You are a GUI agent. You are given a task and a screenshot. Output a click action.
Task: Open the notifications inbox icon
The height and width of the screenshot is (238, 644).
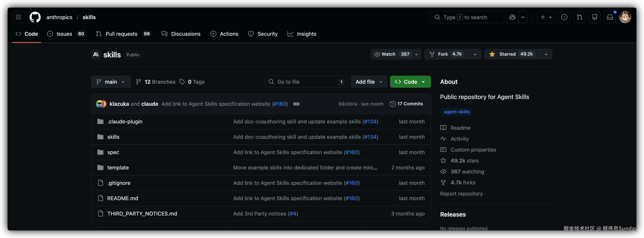(x=610, y=17)
